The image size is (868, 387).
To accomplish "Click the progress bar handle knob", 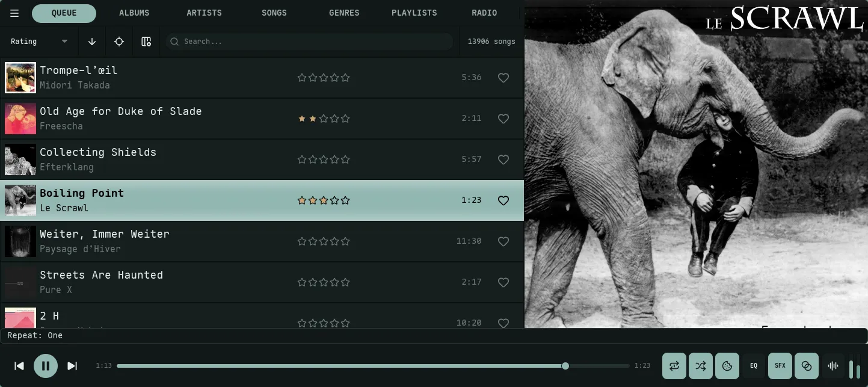I will tap(565, 366).
